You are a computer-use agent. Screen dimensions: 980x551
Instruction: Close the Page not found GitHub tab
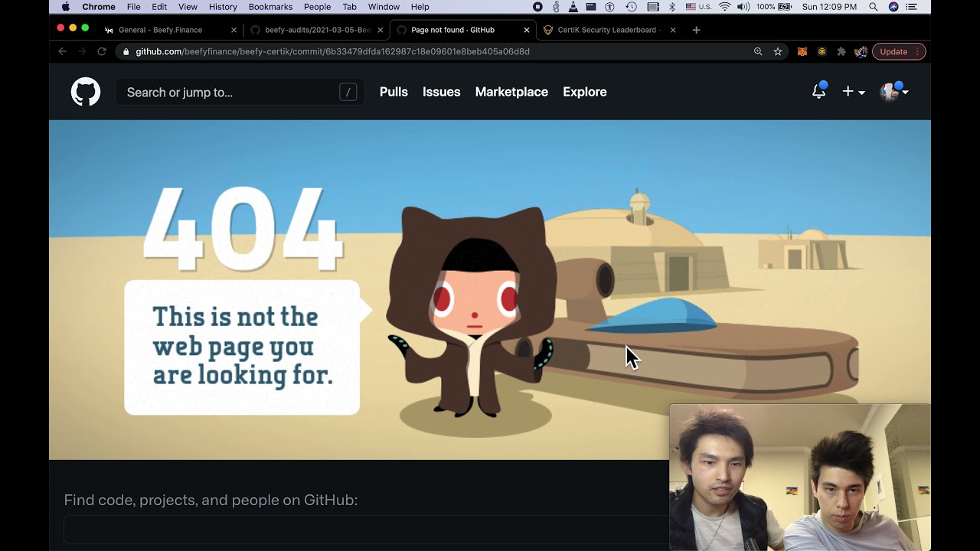pos(527,30)
